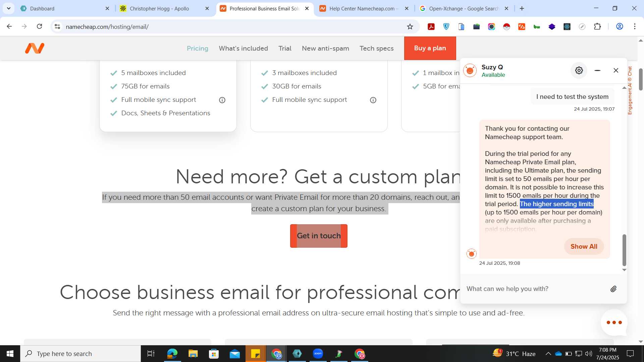644x362 pixels.
Task: Click the Buy a plan button
Action: click(430, 48)
